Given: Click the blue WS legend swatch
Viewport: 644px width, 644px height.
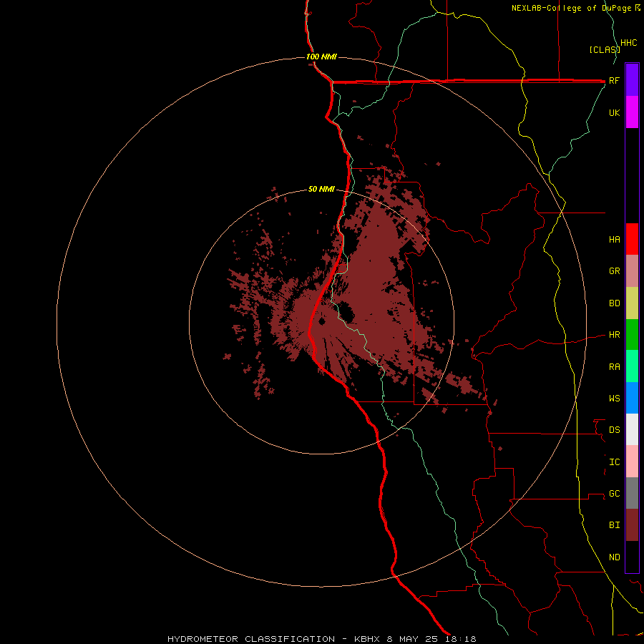Looking at the screenshot, I should tap(632, 398).
